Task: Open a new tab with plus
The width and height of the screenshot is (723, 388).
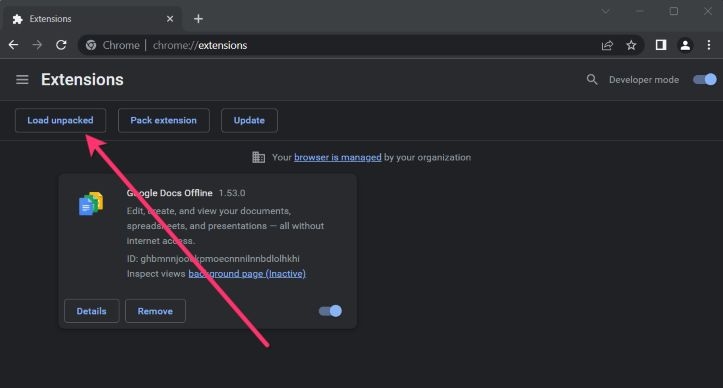Action: coord(198,19)
